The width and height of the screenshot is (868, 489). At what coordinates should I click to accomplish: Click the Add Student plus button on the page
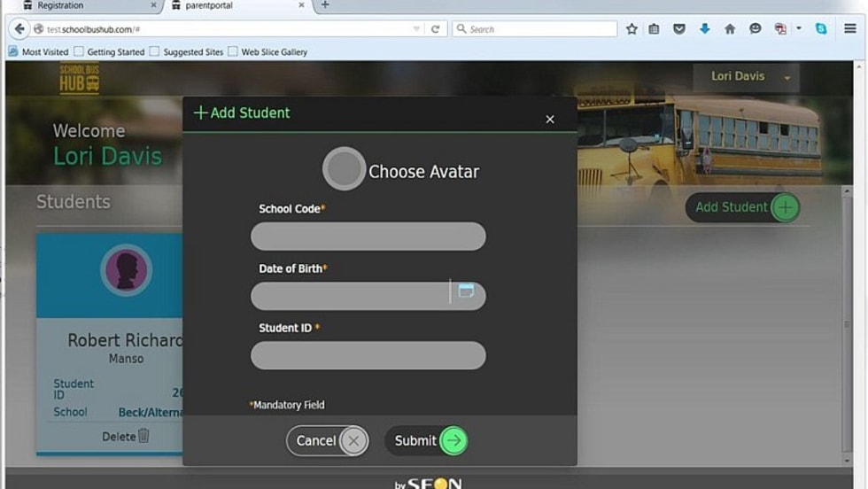[785, 207]
